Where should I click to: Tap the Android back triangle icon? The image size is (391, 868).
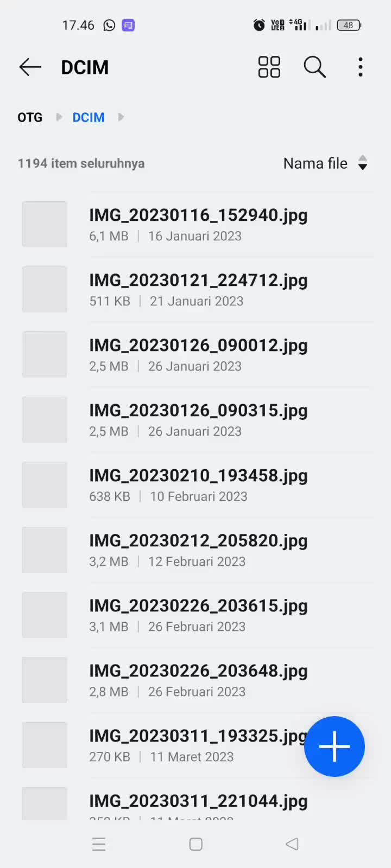coord(292,844)
